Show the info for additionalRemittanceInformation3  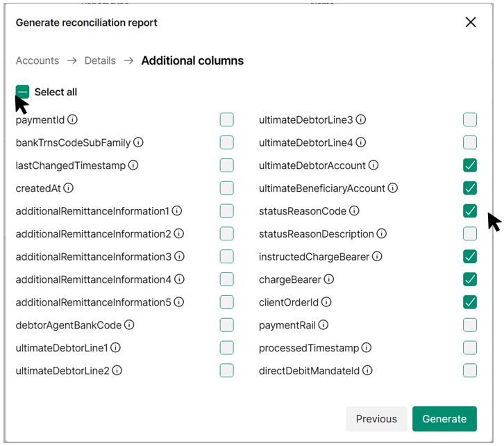click(179, 256)
